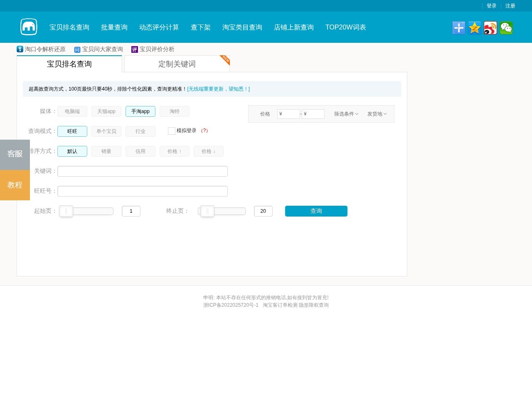This screenshot has width=532, height=399.
Task: Select the 价格 ↓ descending sort
Action: pyautogui.click(x=209, y=151)
